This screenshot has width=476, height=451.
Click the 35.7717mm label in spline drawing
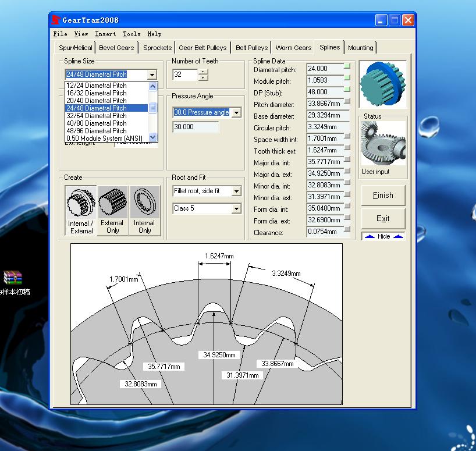pyautogui.click(x=164, y=367)
